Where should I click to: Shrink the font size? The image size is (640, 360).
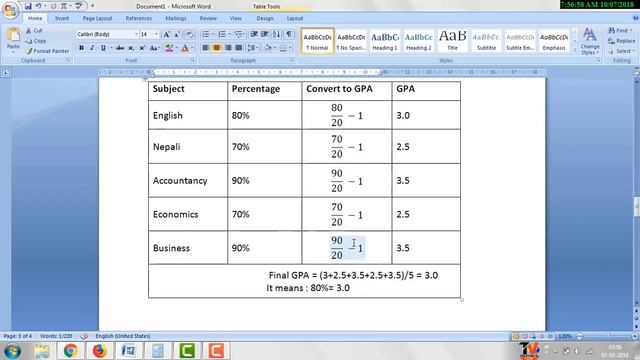click(x=177, y=35)
